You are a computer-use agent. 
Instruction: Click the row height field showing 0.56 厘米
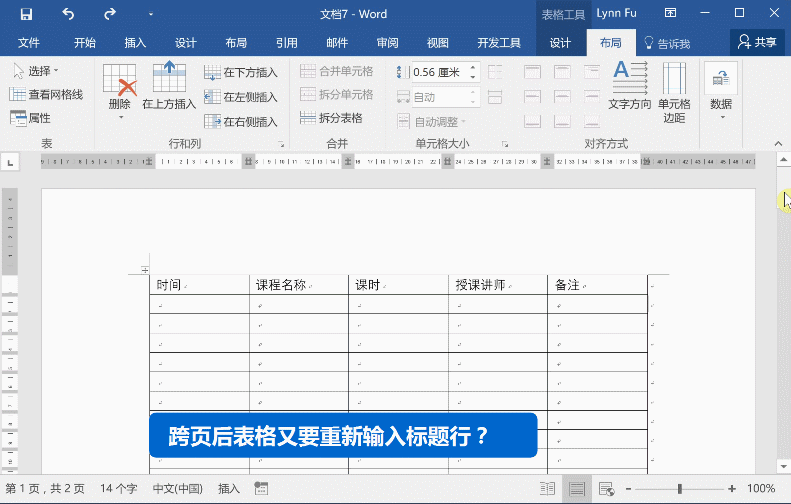point(439,72)
